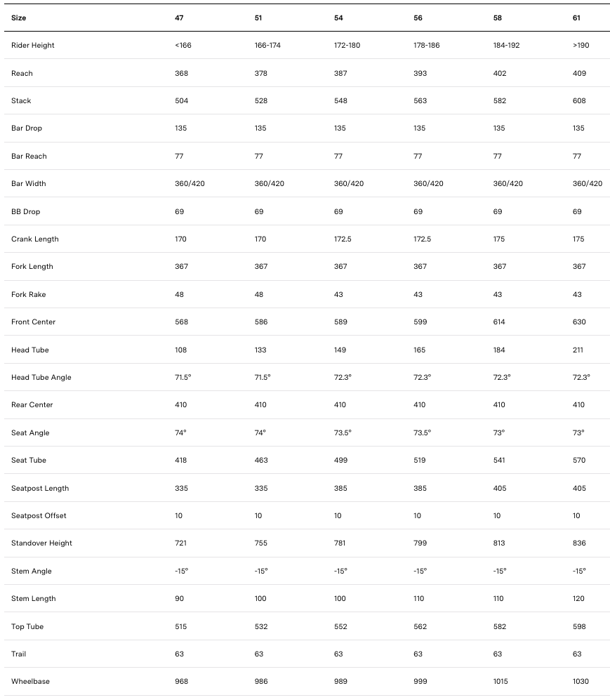
Task: Select Seat Tube value 463
Action: click(260, 461)
